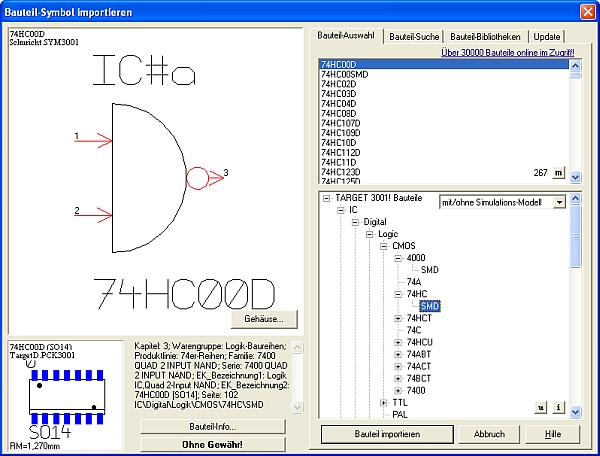Image resolution: width=600 pixels, height=456 pixels.
Task: Open the Simulations-Modell filter dropdown
Action: [559, 202]
